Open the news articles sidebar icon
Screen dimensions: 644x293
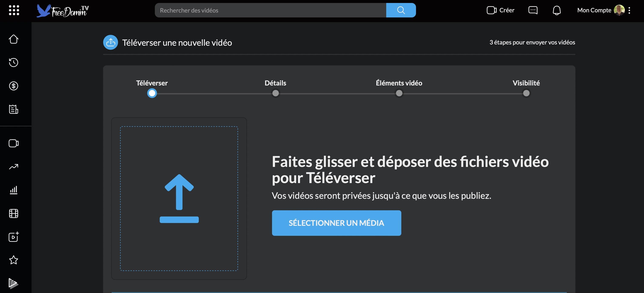point(13,109)
